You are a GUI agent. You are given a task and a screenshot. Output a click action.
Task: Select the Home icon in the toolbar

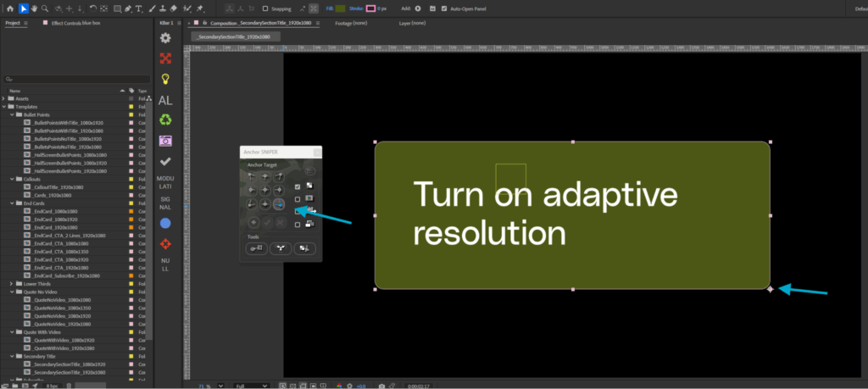point(10,8)
